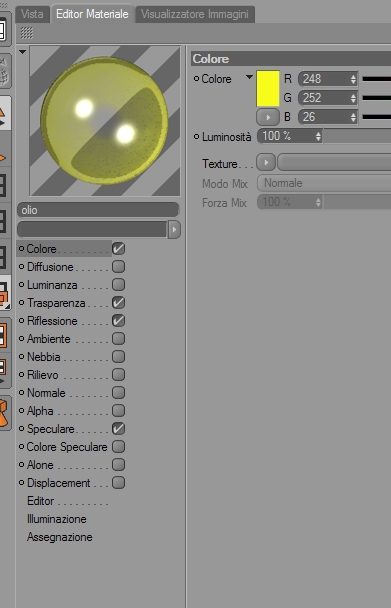Select the Luminanza channel label

point(52,285)
